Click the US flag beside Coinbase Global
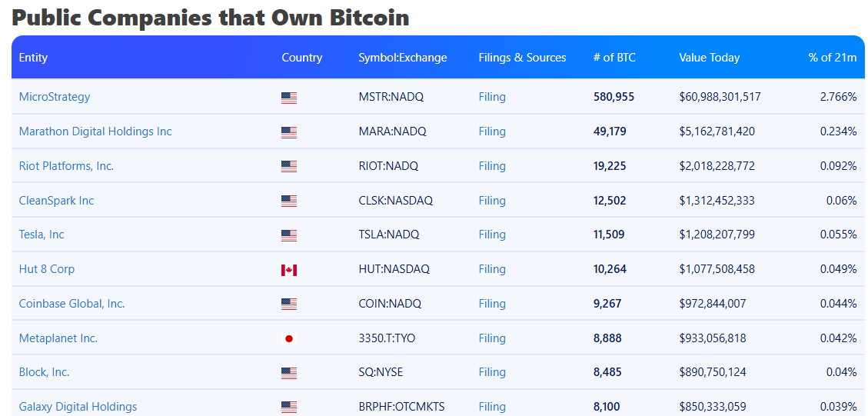868x416 pixels. (289, 305)
